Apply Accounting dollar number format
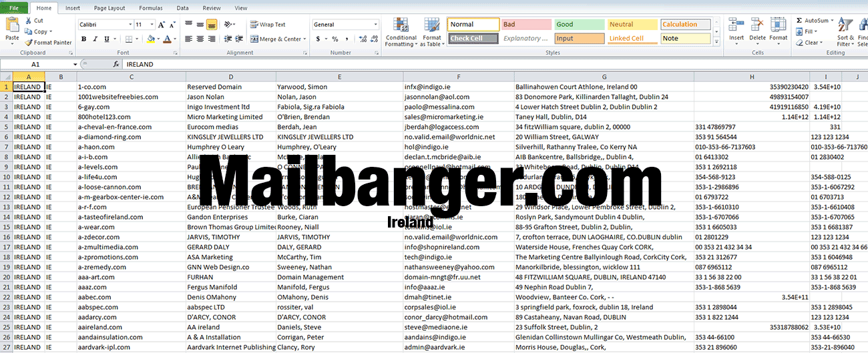Viewport: 868px width, 353px height. (x=318, y=39)
